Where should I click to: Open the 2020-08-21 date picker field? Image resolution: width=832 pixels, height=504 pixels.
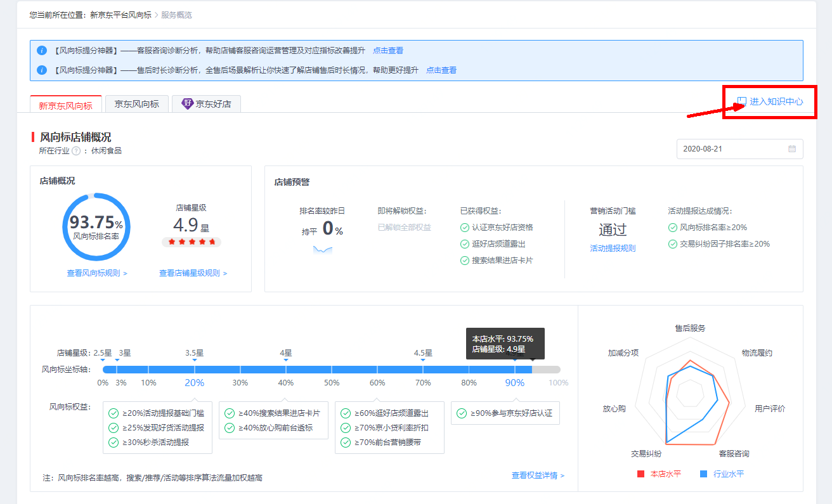click(x=739, y=149)
